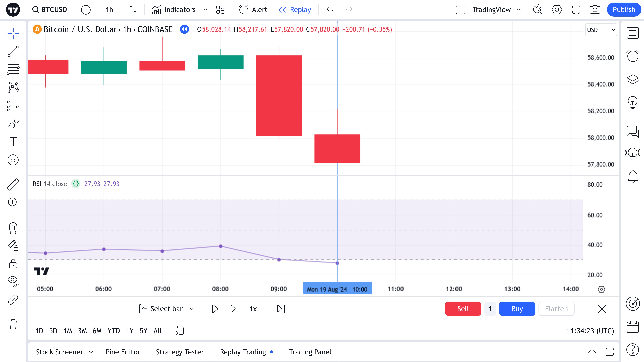
Task: Start replay with play button
Action: coord(215,309)
